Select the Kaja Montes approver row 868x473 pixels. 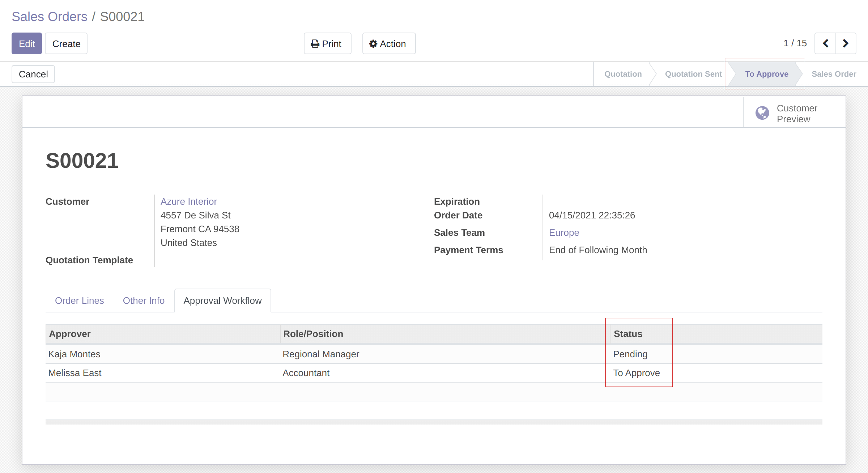75,354
